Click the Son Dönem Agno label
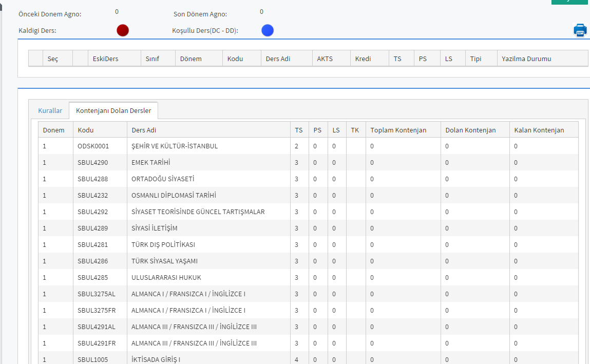The image size is (590, 364). click(200, 14)
